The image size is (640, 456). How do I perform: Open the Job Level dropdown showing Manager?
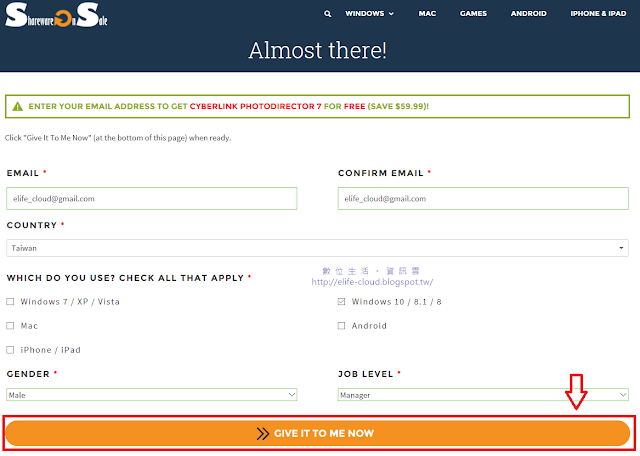click(483, 395)
